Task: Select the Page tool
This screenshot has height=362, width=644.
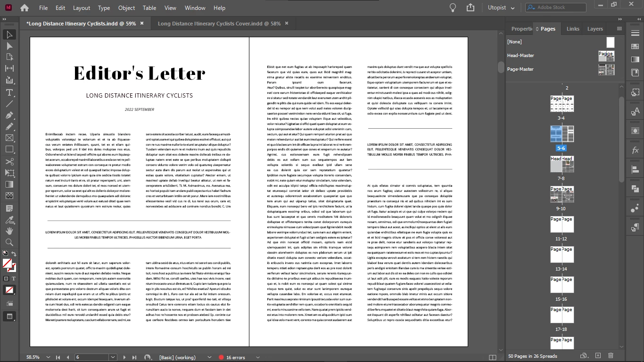Action: coord(9,57)
